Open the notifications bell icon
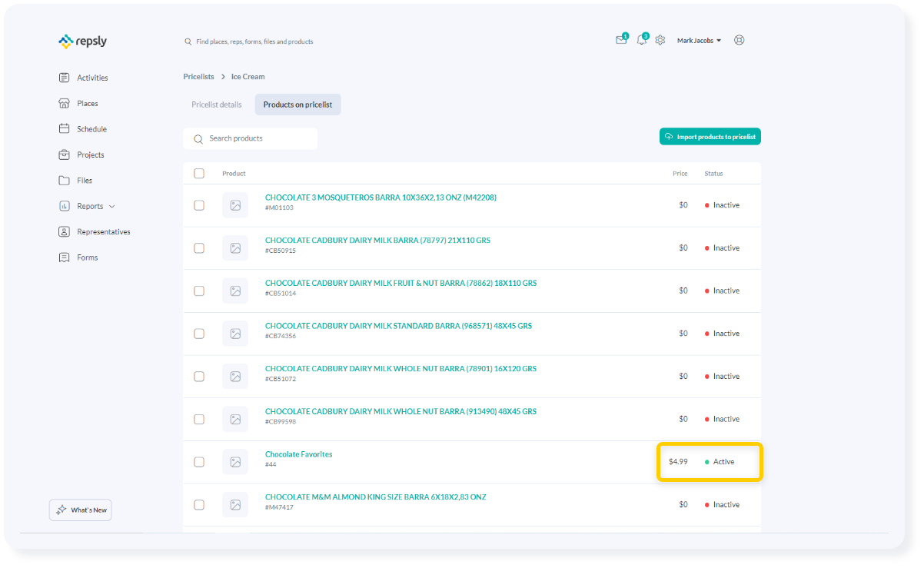 (642, 40)
